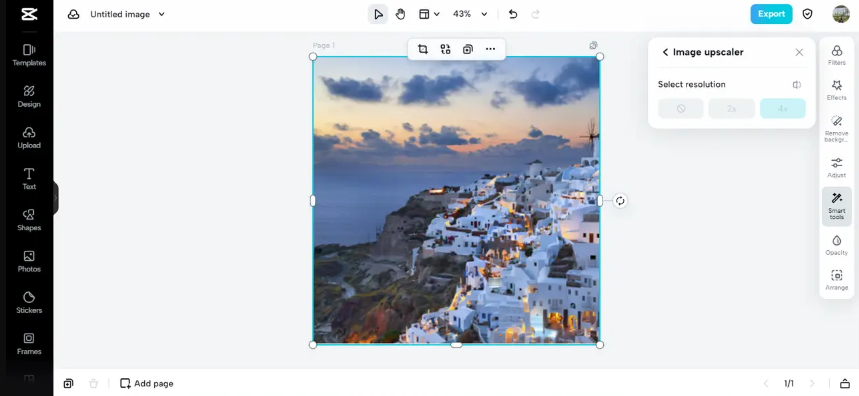
Task: Redo the last undone action
Action: [x=535, y=14]
